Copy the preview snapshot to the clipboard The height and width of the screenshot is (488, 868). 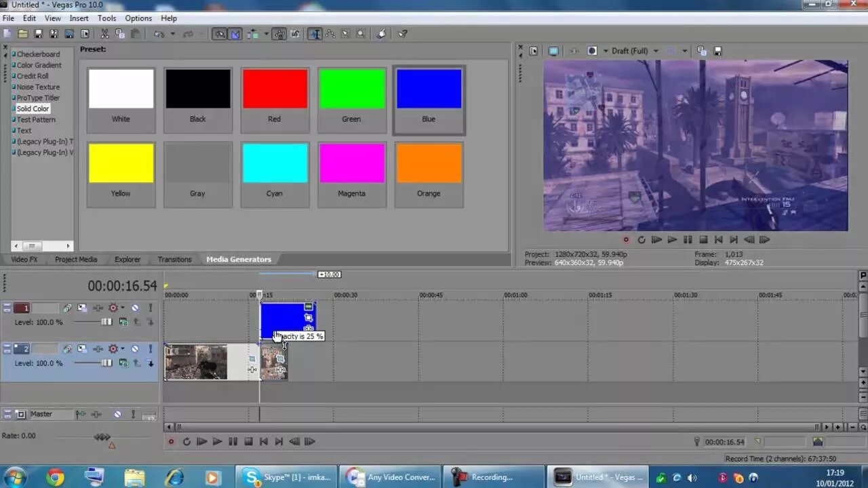tap(702, 51)
